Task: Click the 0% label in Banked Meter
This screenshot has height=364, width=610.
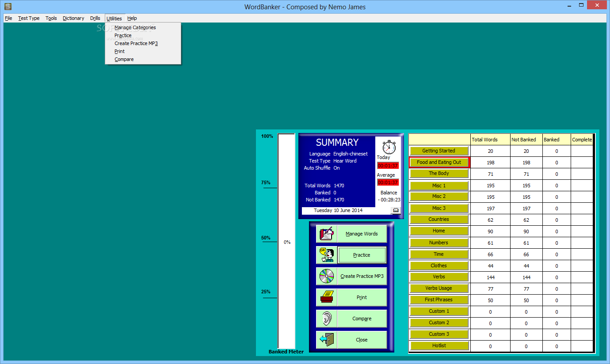Action: tap(287, 242)
